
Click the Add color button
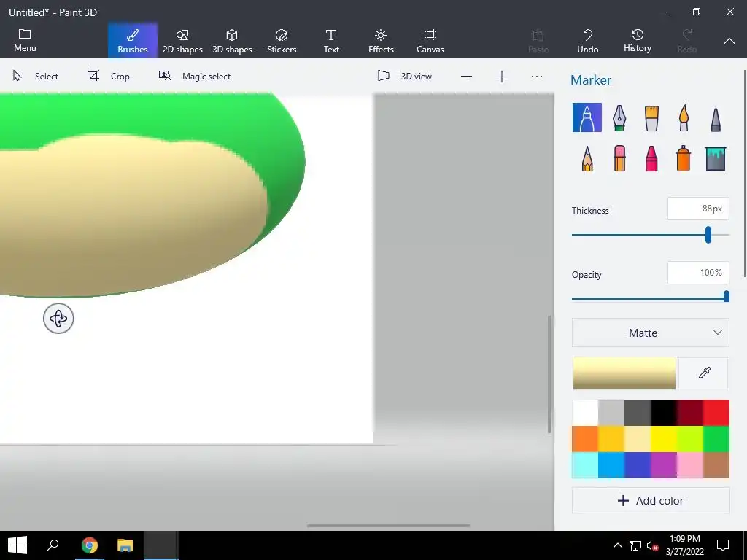click(x=650, y=500)
